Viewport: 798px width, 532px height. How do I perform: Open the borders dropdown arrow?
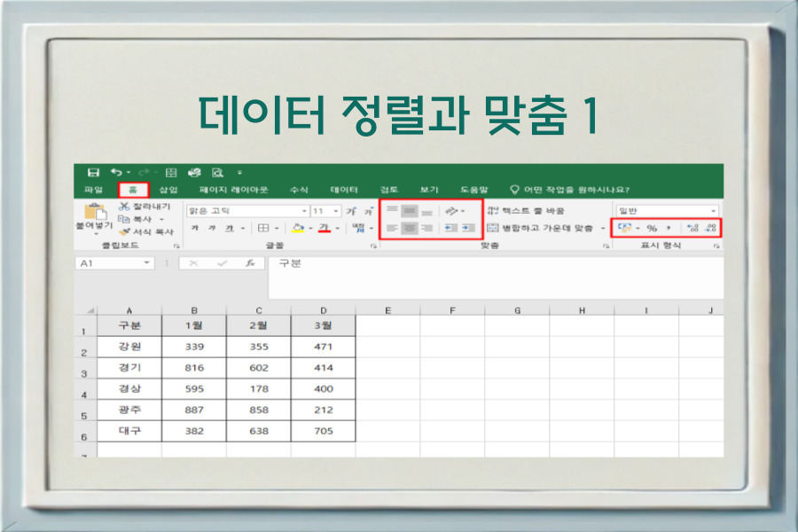pyautogui.click(x=277, y=229)
